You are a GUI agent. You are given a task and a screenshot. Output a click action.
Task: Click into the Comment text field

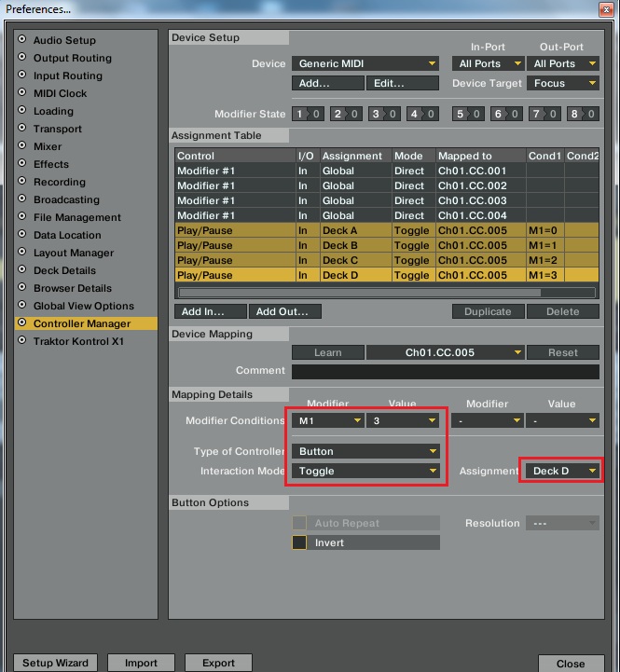446,372
